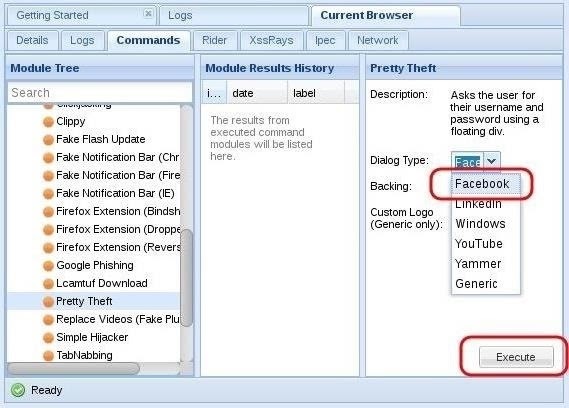Click the TabNabbing module icon
The height and width of the screenshot is (408, 569).
(x=48, y=356)
